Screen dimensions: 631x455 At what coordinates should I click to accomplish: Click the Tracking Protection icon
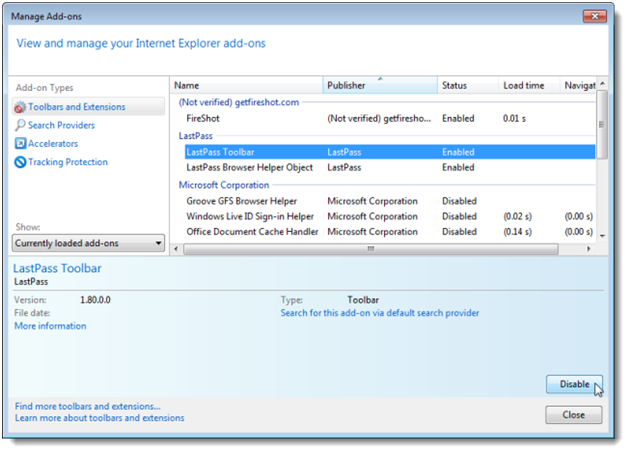(x=20, y=162)
